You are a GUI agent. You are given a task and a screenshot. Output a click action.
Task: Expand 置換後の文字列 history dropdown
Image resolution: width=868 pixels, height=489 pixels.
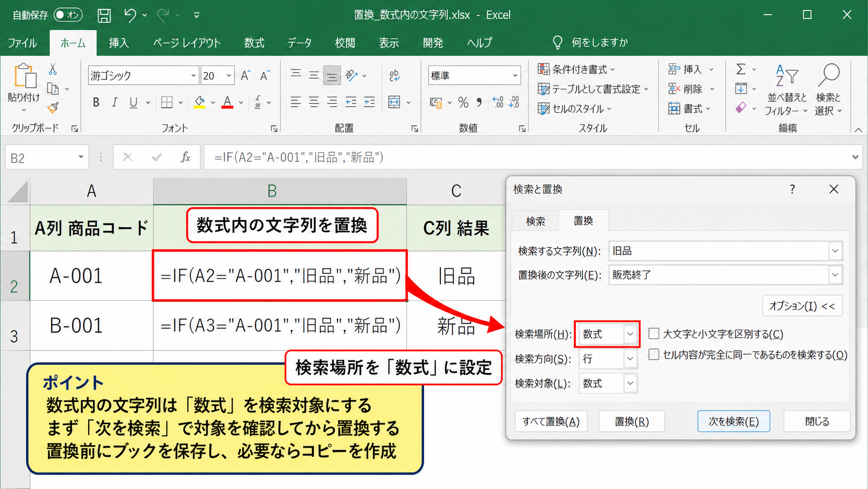(835, 275)
